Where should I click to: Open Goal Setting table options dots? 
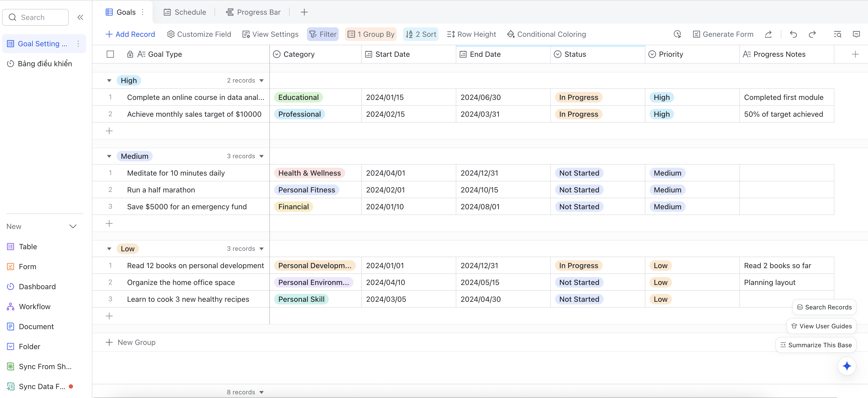pyautogui.click(x=78, y=44)
